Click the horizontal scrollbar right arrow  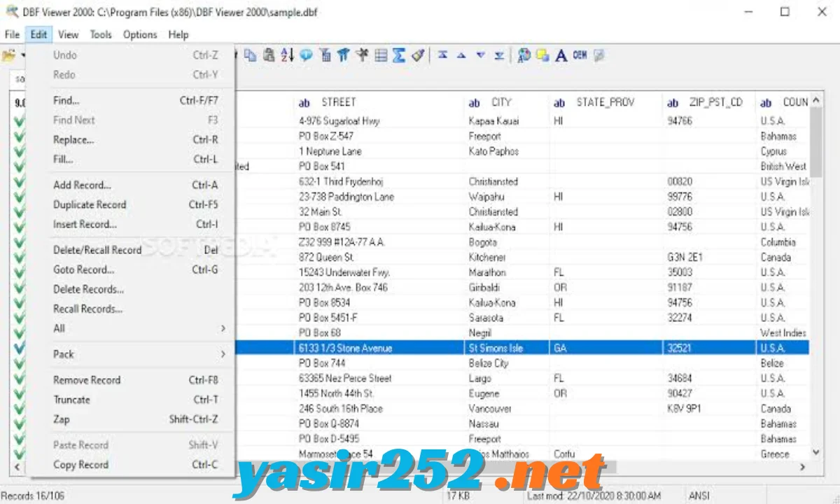click(803, 467)
